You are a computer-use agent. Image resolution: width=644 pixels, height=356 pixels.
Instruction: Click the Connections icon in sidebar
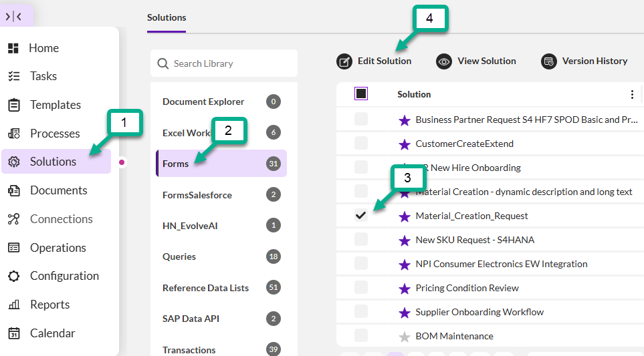pyautogui.click(x=13, y=219)
